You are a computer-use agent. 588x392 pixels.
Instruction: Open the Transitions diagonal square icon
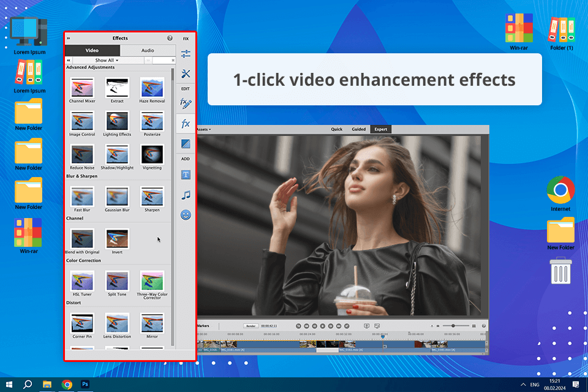click(186, 144)
